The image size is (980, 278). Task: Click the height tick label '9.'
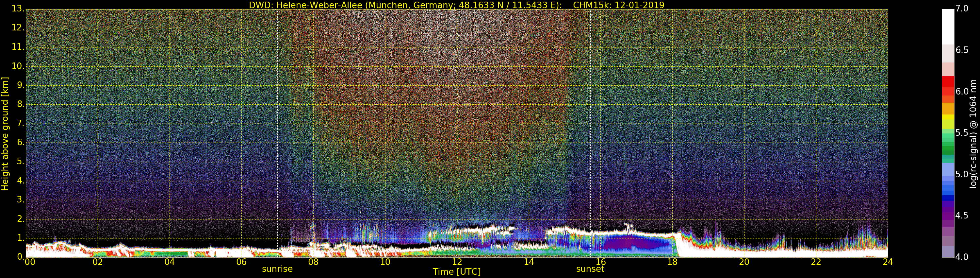coord(21,85)
